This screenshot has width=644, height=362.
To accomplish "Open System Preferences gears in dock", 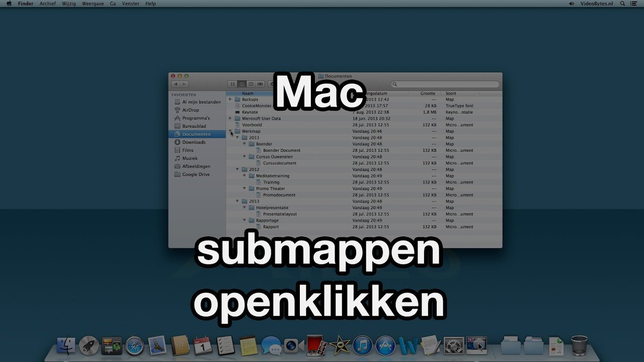I will click(453, 346).
